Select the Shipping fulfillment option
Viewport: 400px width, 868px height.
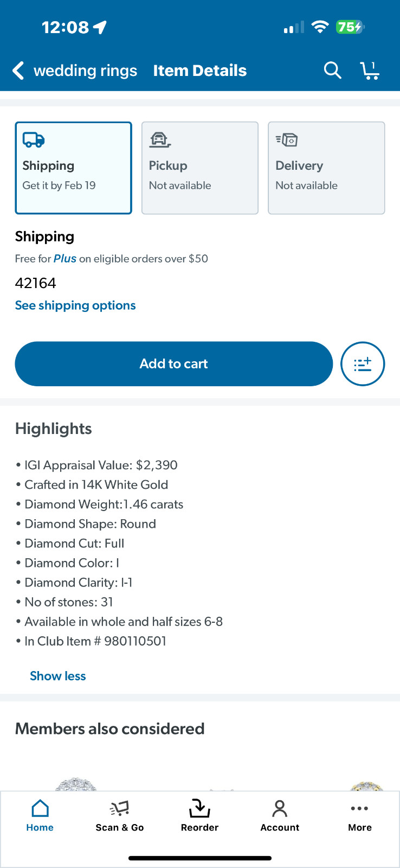pyautogui.click(x=73, y=168)
